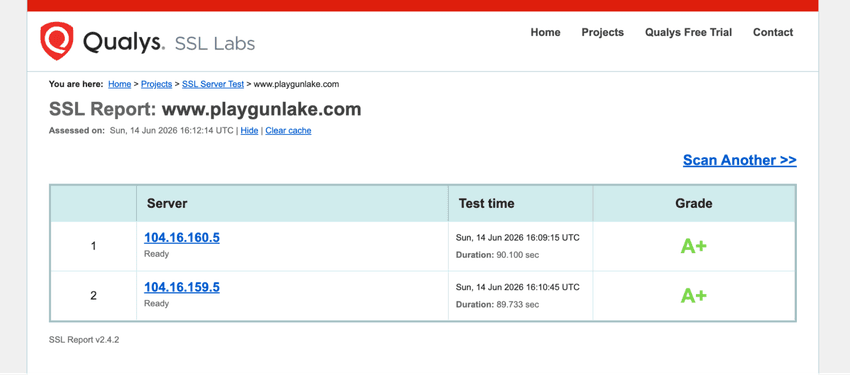Open server 104.16.160.5 report link

182,237
